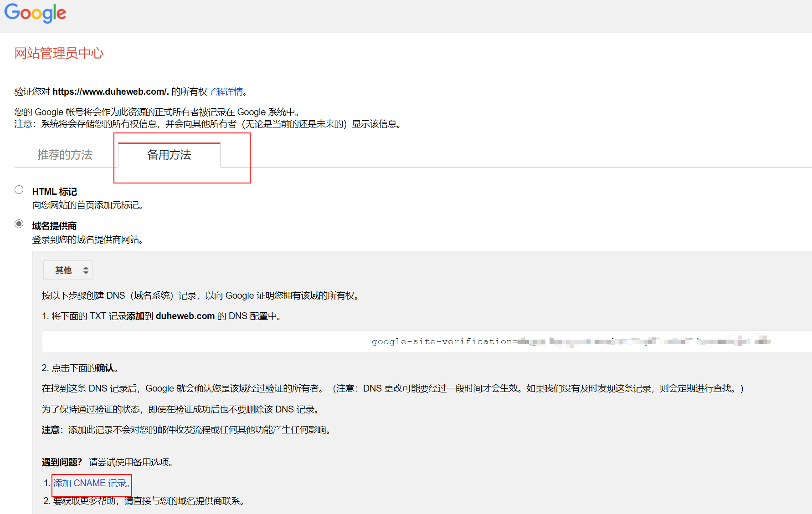The height and width of the screenshot is (514, 812).
Task: Switch to 备用方法 tab
Action: pos(169,155)
